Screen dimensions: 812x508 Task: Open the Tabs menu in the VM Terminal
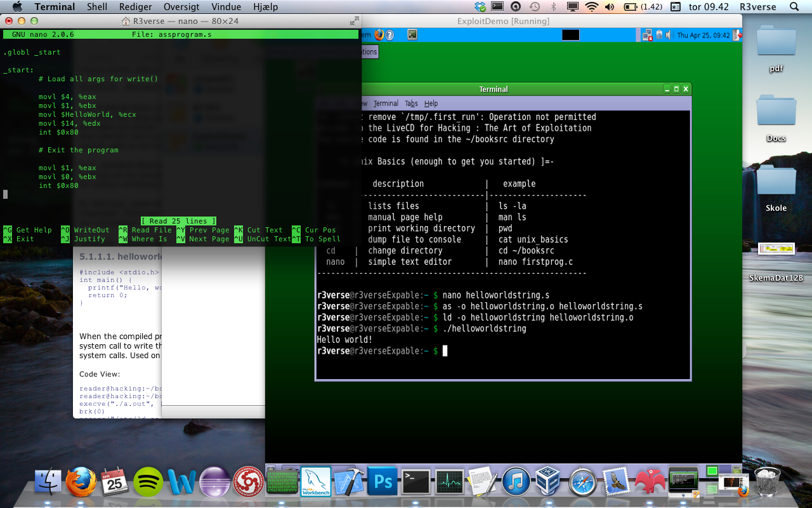411,104
